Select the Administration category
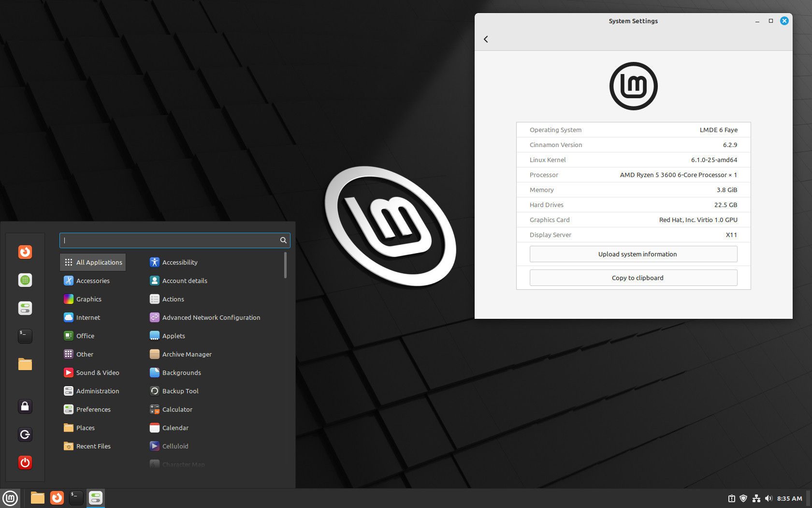Screen dimensions: 812x508 92,391
